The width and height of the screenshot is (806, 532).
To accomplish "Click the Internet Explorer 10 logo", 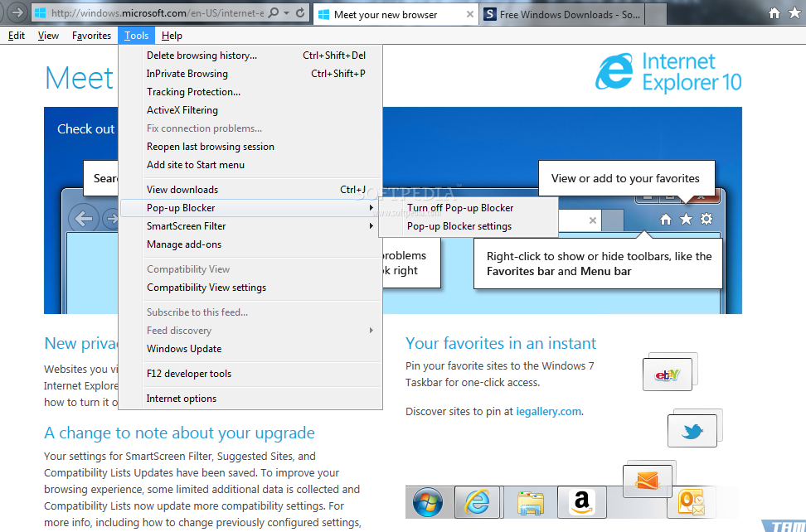I will click(669, 72).
